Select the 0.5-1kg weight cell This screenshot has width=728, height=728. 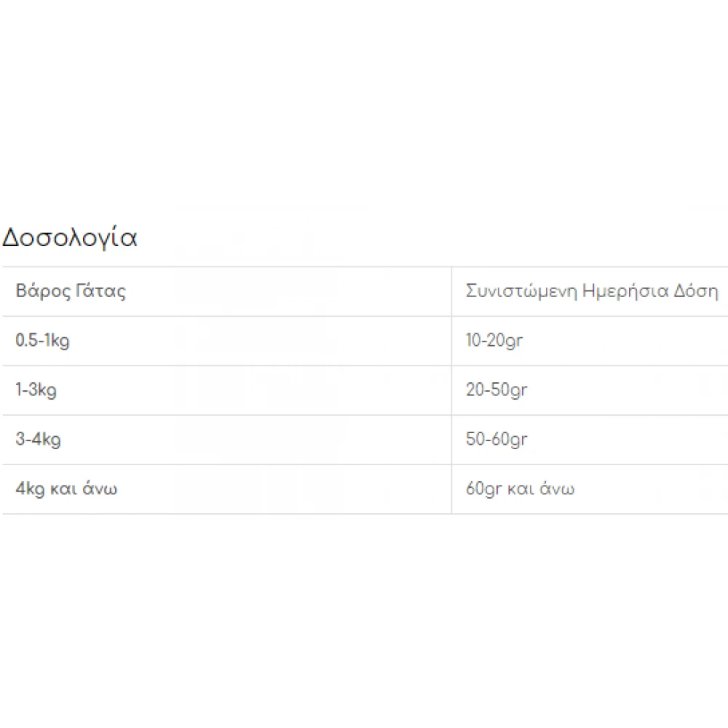43,341
